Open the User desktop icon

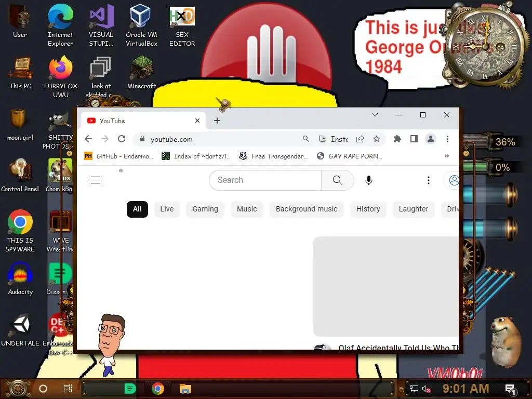pos(20,21)
